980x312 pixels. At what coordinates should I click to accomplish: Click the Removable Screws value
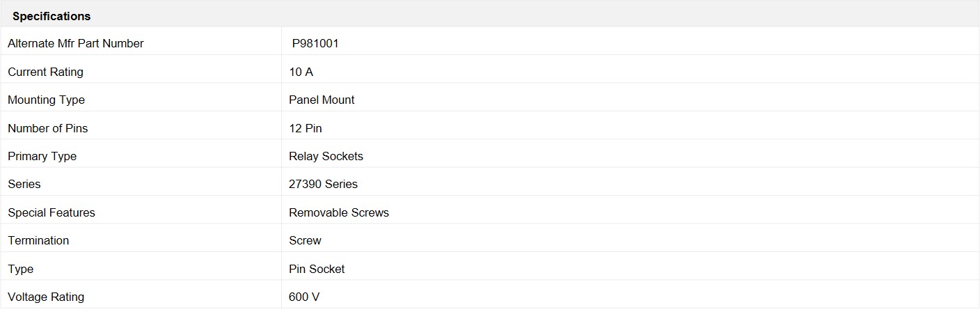click(339, 212)
